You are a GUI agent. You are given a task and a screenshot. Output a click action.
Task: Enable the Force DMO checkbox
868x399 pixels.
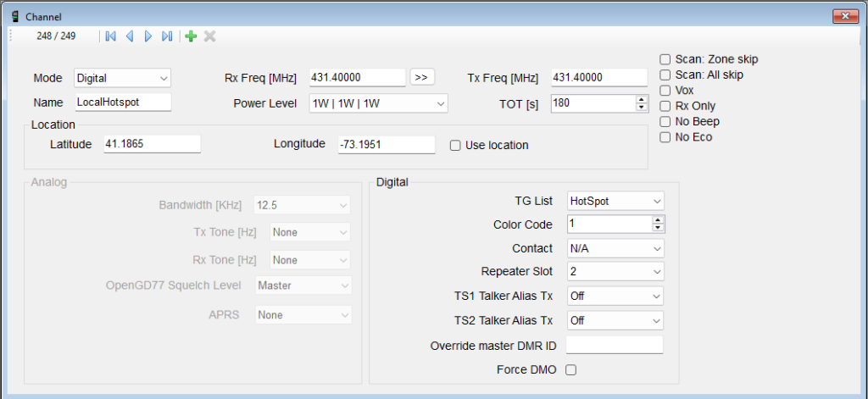[x=571, y=369]
